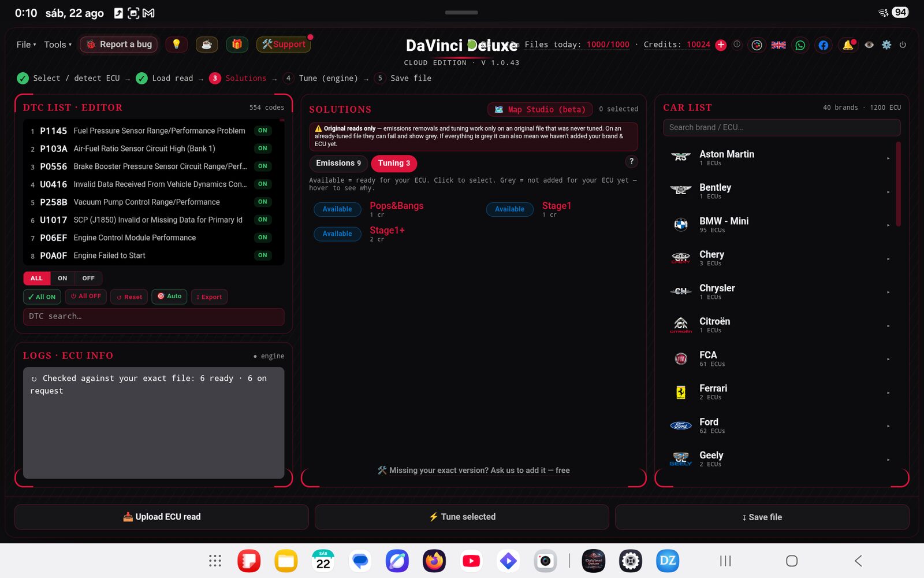Open the Support button
This screenshot has height=578, width=924.
(284, 45)
